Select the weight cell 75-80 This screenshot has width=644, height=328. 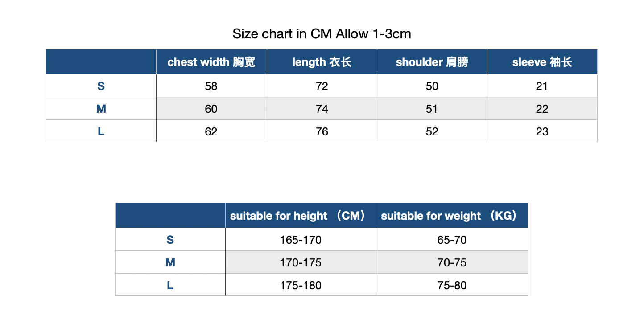click(x=452, y=285)
